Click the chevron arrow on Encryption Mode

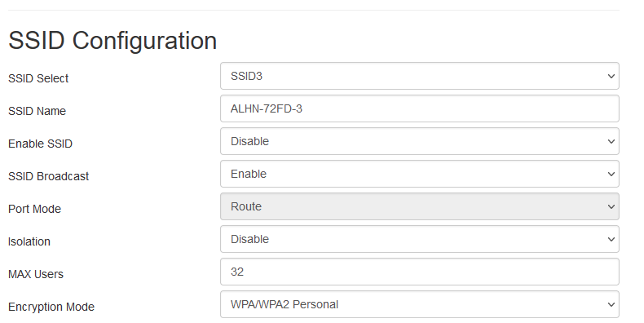[x=611, y=304]
